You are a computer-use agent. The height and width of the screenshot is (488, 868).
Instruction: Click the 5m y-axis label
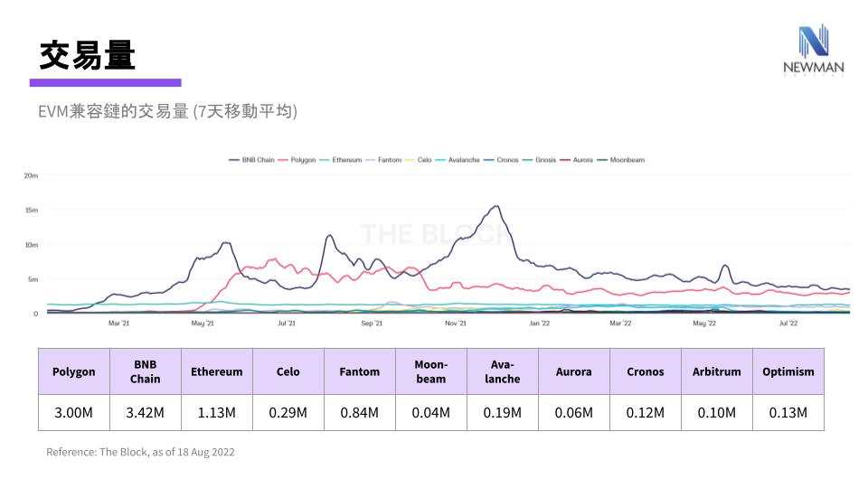(33, 279)
